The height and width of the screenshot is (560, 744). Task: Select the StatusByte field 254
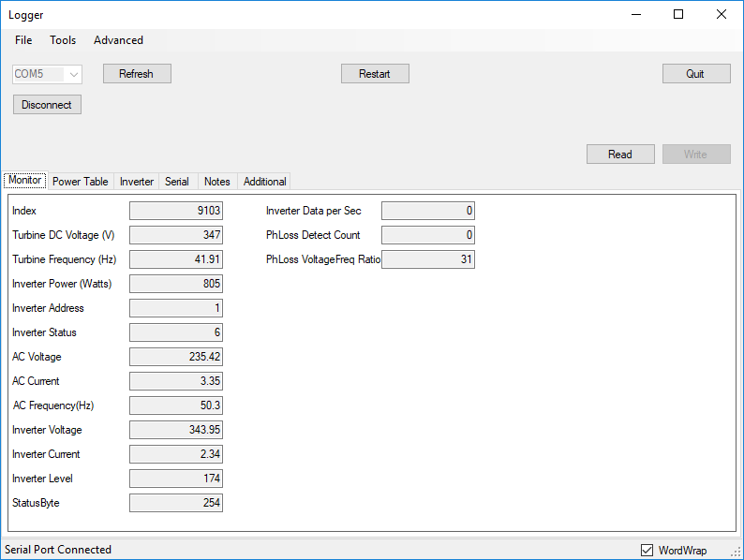[x=176, y=503]
